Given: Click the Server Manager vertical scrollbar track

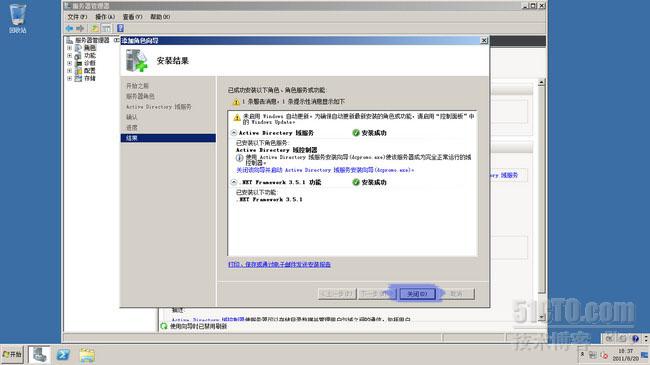Looking at the screenshot, I should tap(541, 304).
